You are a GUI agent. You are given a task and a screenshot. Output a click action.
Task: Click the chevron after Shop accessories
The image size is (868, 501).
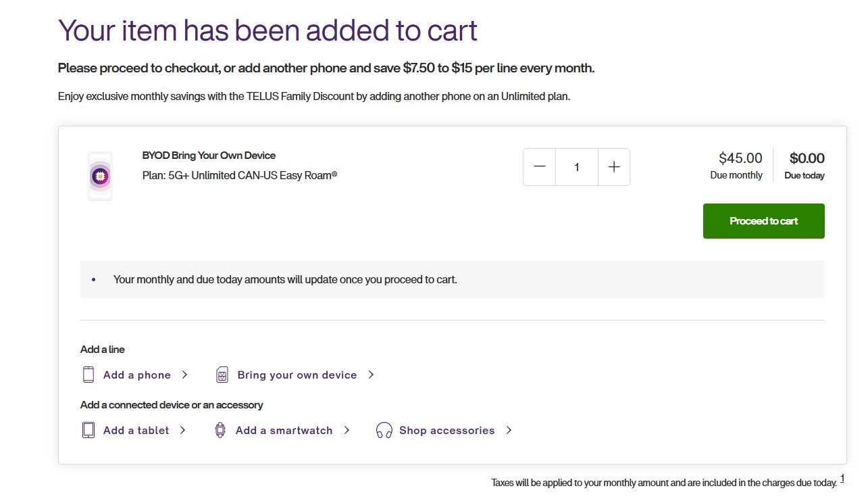click(x=509, y=430)
